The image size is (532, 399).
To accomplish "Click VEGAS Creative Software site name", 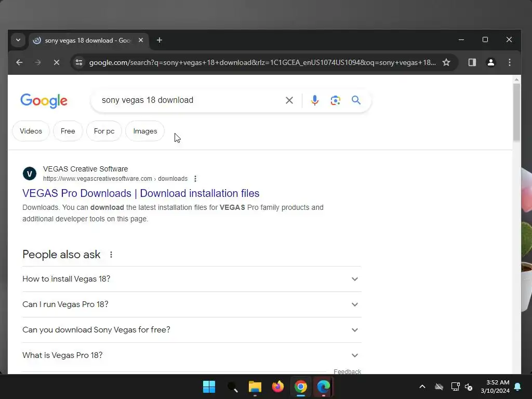I will click(86, 169).
